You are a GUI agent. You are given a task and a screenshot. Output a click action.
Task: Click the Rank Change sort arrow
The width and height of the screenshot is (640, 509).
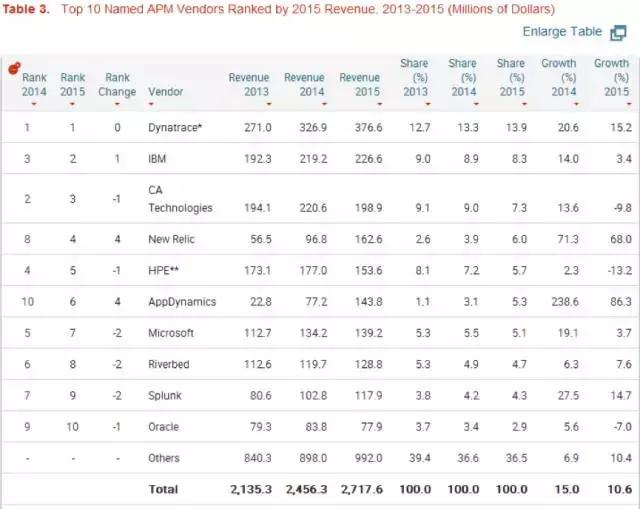point(117,104)
